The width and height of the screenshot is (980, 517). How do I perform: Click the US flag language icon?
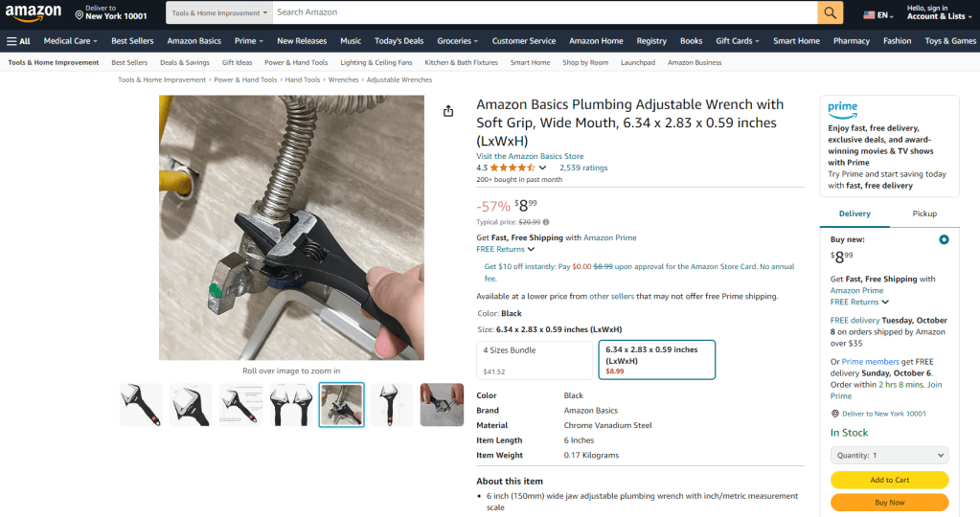(869, 15)
